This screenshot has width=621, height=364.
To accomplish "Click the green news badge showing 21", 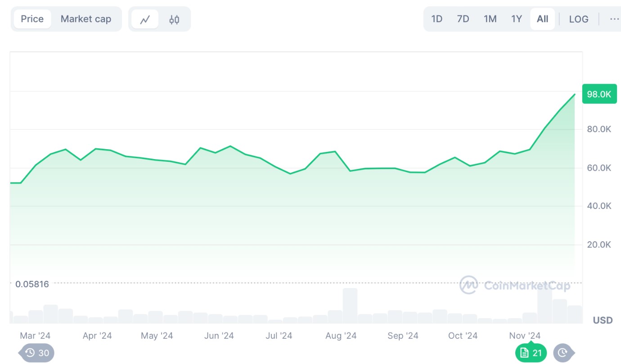I will tap(531, 353).
